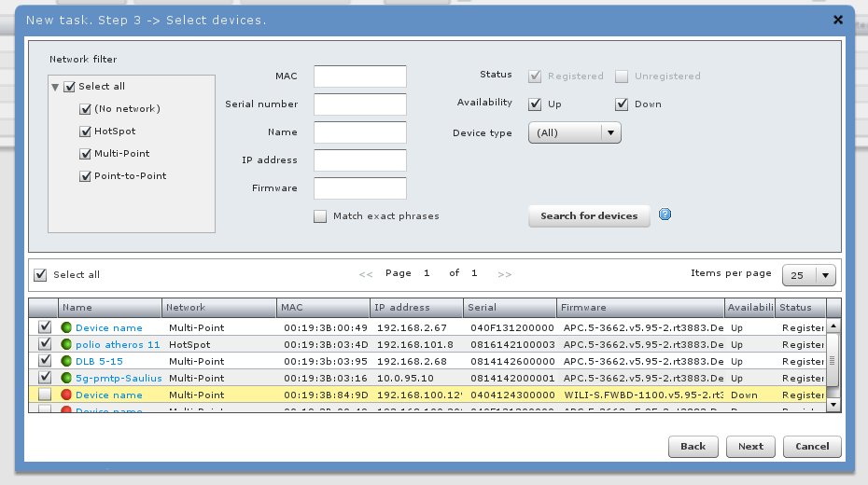Click HotSpot cell in polio atheros row
Screen dimensions: 868x485
pyautogui.click(x=189, y=344)
